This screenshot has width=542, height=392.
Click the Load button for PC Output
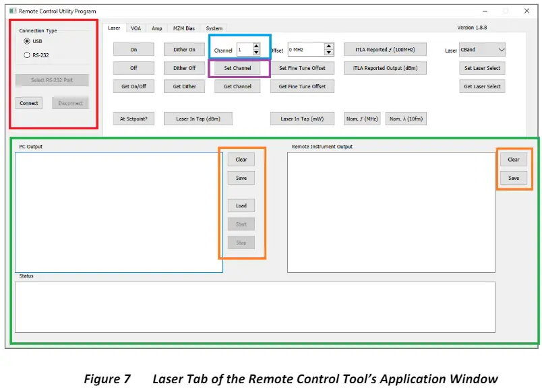tap(241, 205)
